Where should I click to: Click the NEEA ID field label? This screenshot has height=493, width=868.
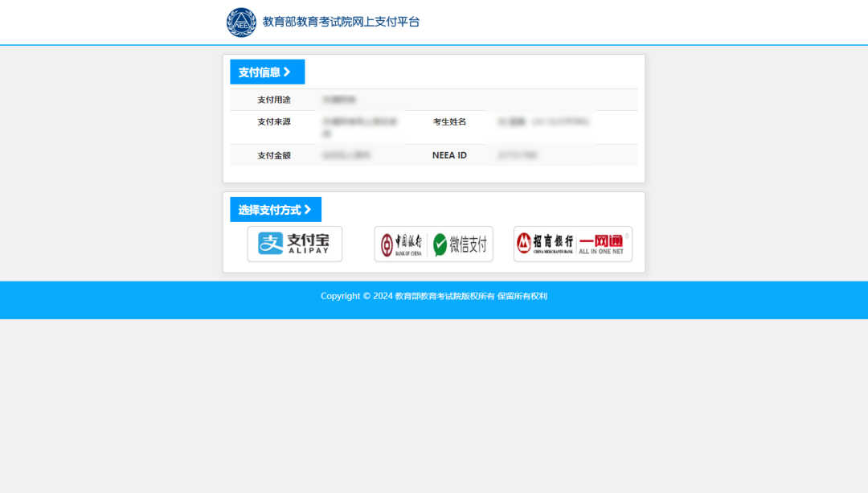[x=449, y=155]
